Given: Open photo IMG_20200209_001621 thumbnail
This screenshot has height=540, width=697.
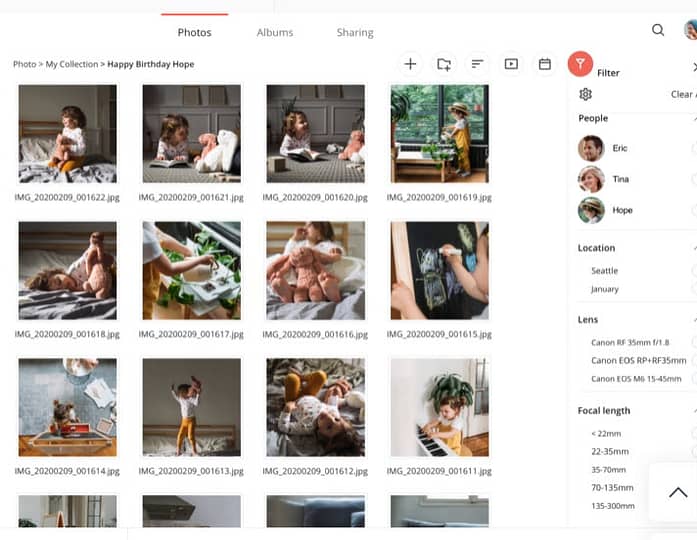Looking at the screenshot, I should [192, 134].
